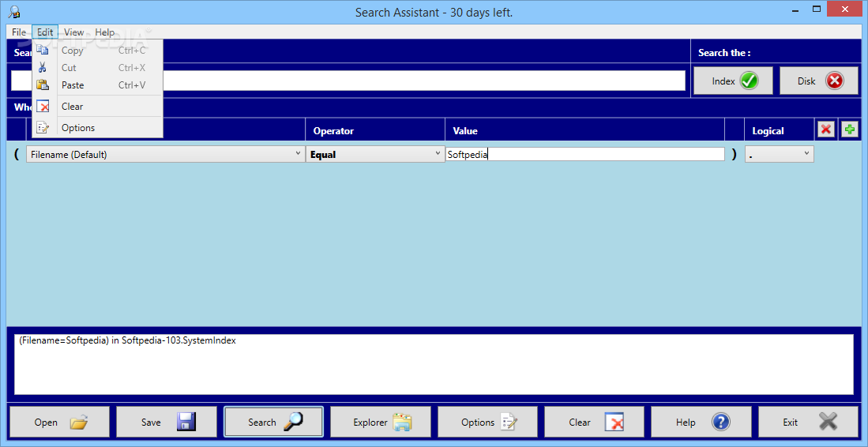The height and width of the screenshot is (447, 868).
Task: Click the scissors Cut icon
Action: pyautogui.click(x=43, y=67)
